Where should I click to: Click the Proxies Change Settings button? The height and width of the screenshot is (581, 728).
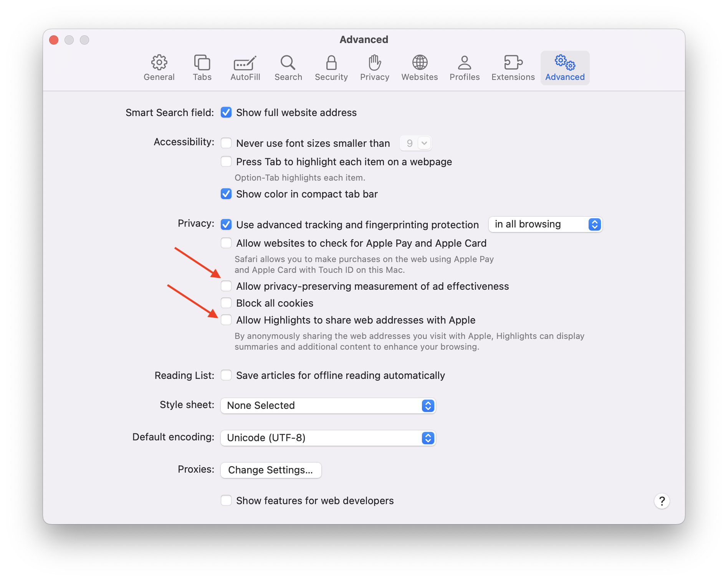(271, 470)
